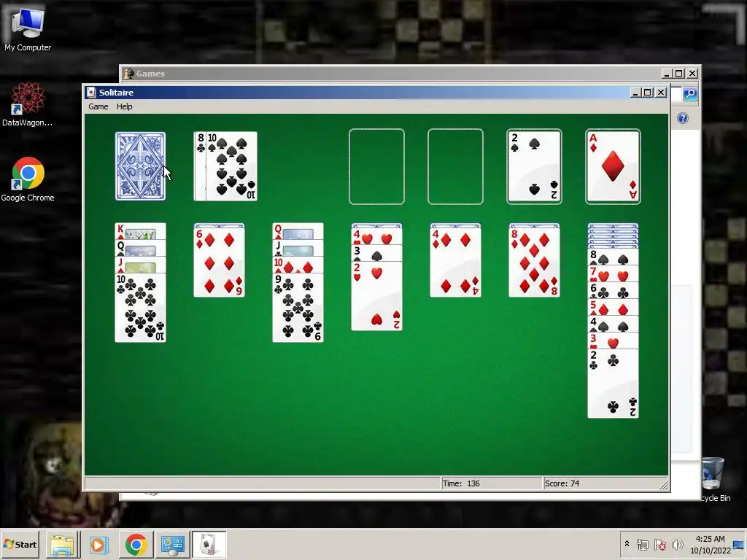Select the 7 of hearts card
The height and width of the screenshot is (560, 747).
pos(613,273)
